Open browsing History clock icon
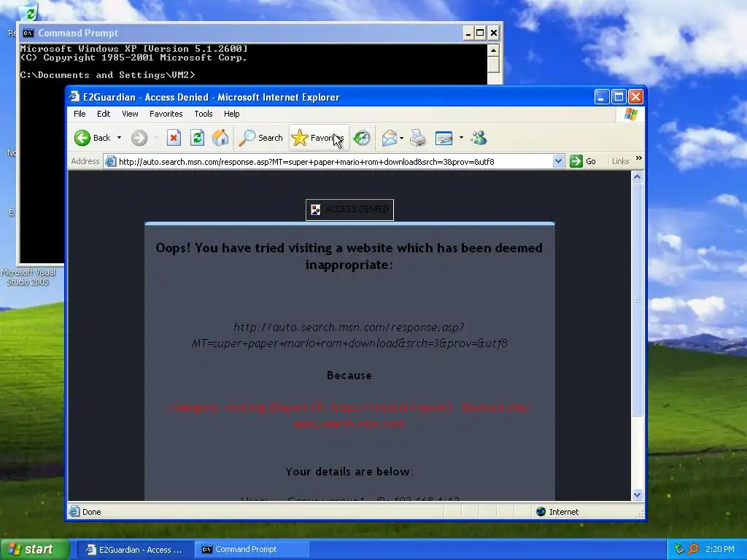This screenshot has height=560, width=747. [x=362, y=138]
